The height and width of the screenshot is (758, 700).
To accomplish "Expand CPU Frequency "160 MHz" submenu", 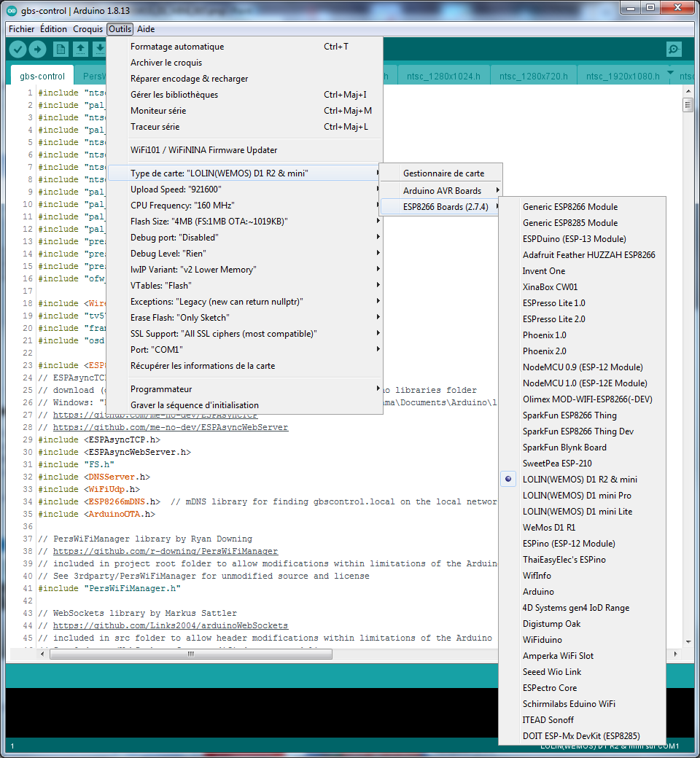I will 245,205.
